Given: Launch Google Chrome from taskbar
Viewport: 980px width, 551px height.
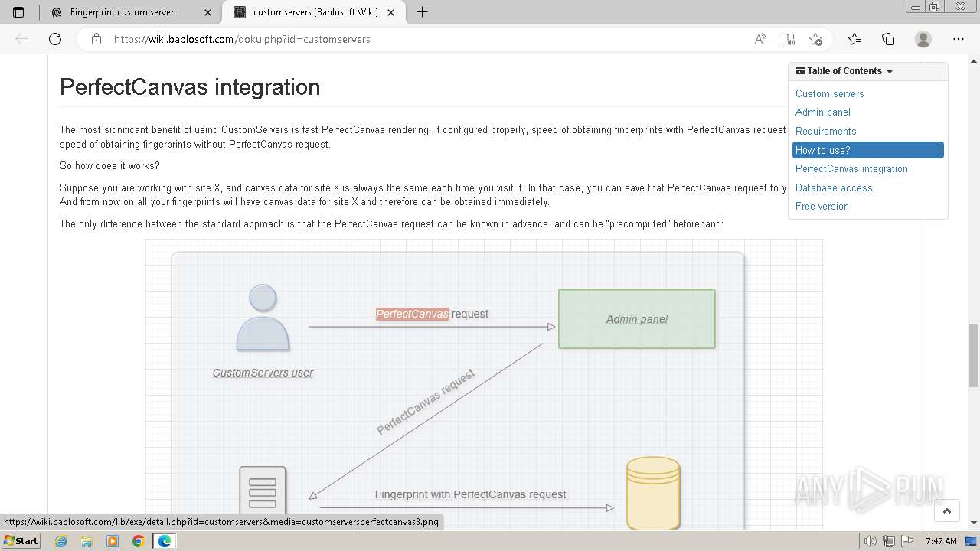Looking at the screenshot, I should (139, 541).
